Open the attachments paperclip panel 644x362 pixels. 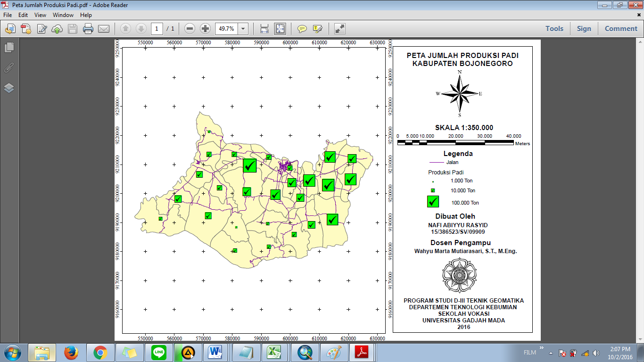[9, 67]
